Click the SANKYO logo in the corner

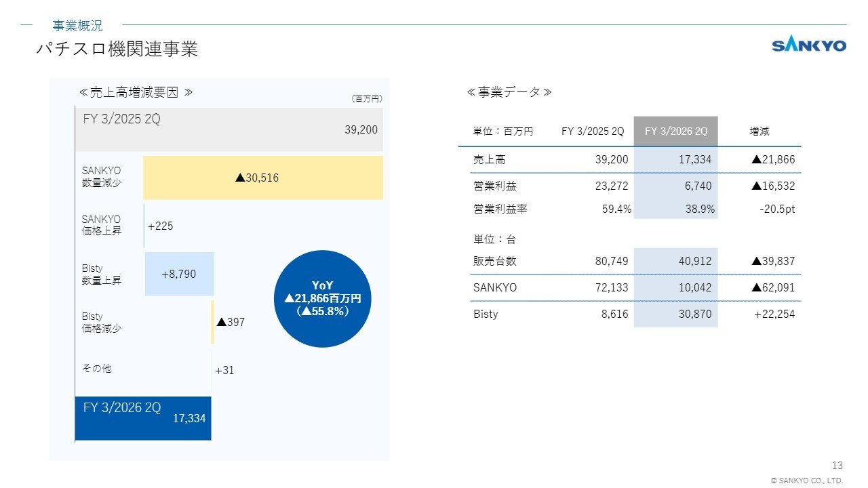(x=809, y=45)
